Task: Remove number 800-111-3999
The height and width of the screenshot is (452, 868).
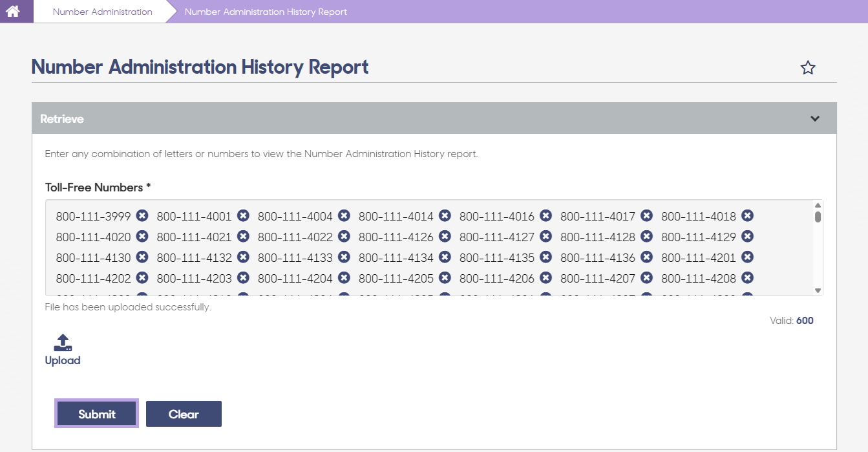Action: (x=142, y=216)
